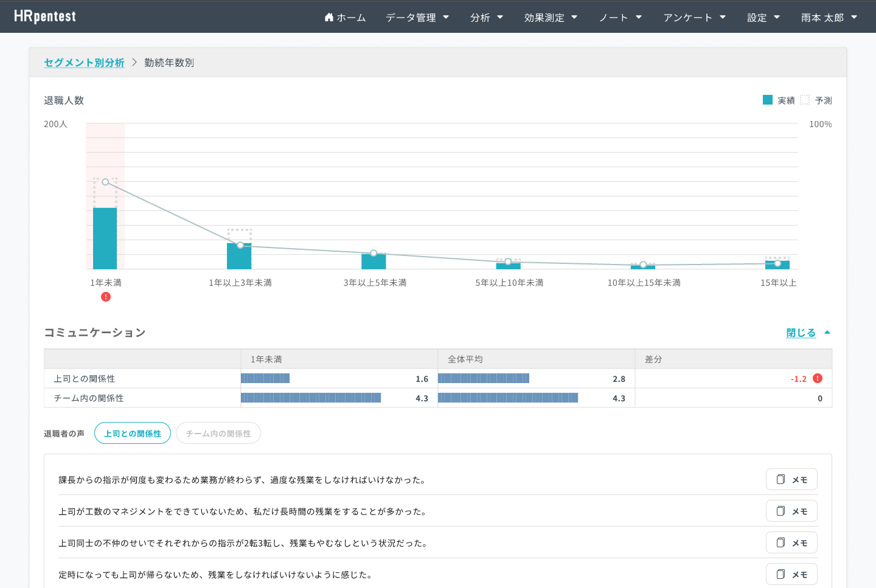Toggle the 実績 legend item
876x588 pixels.
click(x=779, y=100)
